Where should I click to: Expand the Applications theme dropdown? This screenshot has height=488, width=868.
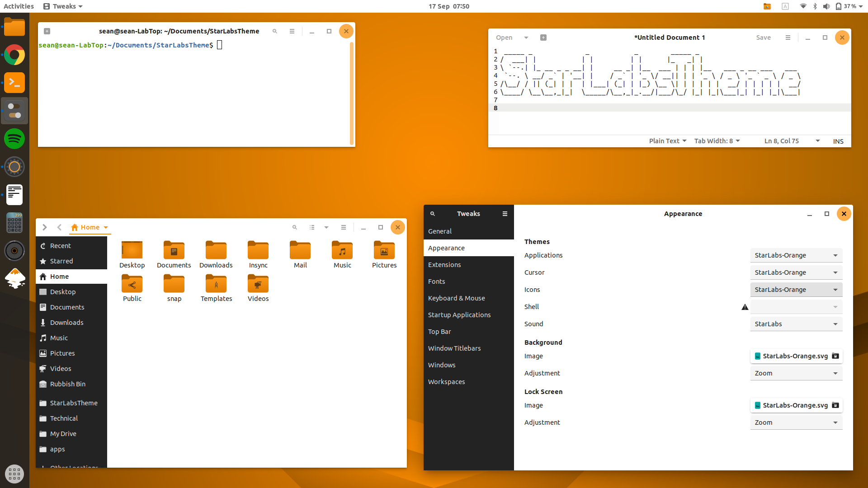[x=796, y=255]
